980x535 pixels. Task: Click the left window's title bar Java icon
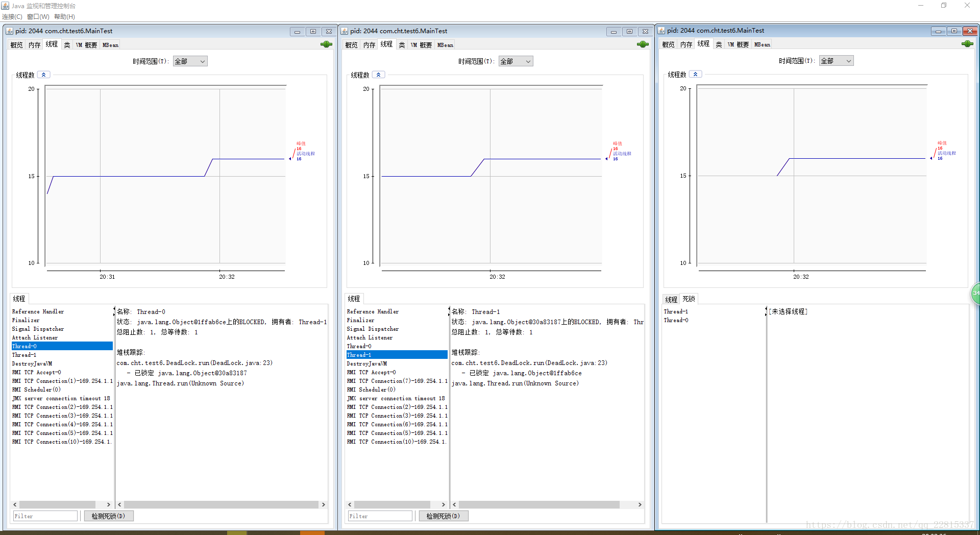10,31
